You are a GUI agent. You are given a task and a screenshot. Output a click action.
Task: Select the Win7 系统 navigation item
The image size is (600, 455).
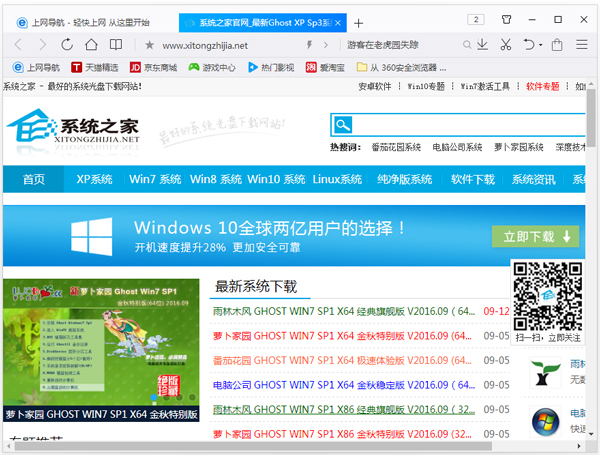(x=155, y=179)
